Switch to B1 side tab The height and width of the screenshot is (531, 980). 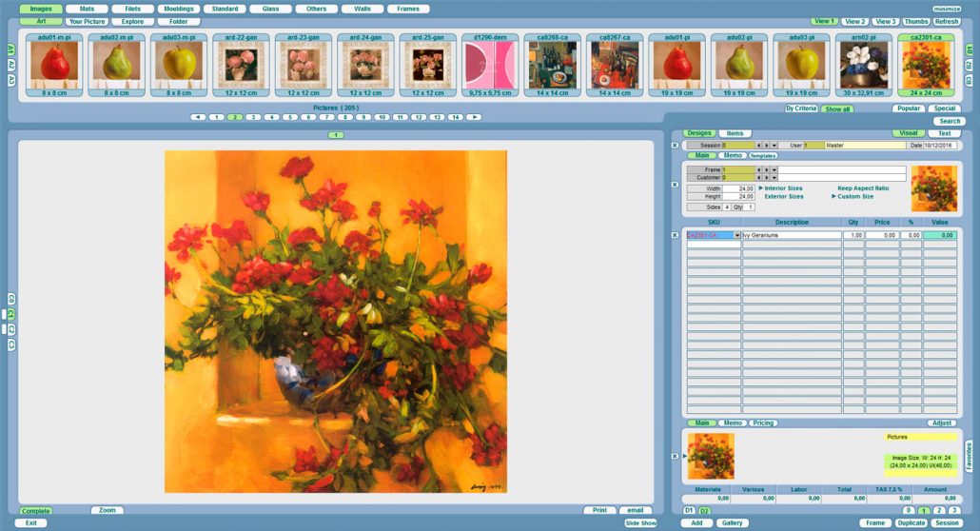(969, 49)
